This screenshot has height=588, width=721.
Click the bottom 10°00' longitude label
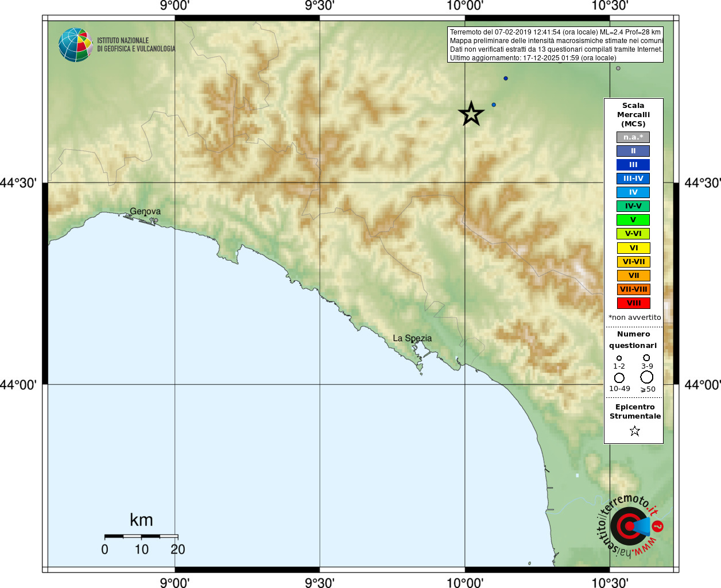coord(465,583)
